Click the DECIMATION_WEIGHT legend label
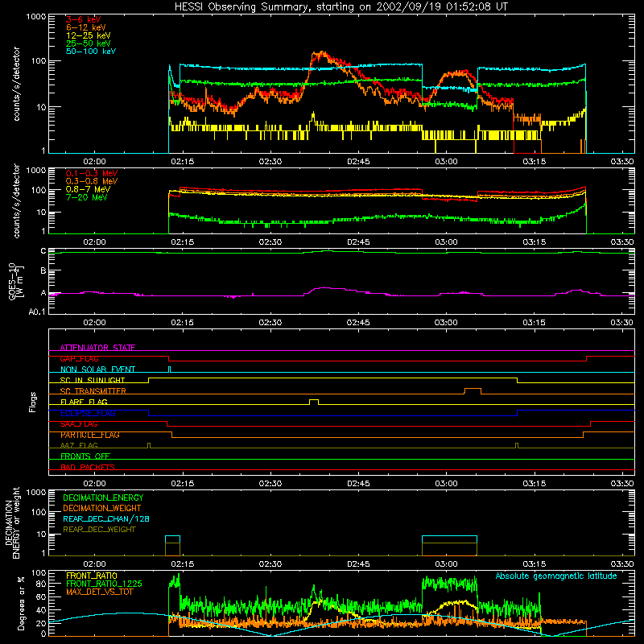Screen dimensions: 644x644 (102, 508)
